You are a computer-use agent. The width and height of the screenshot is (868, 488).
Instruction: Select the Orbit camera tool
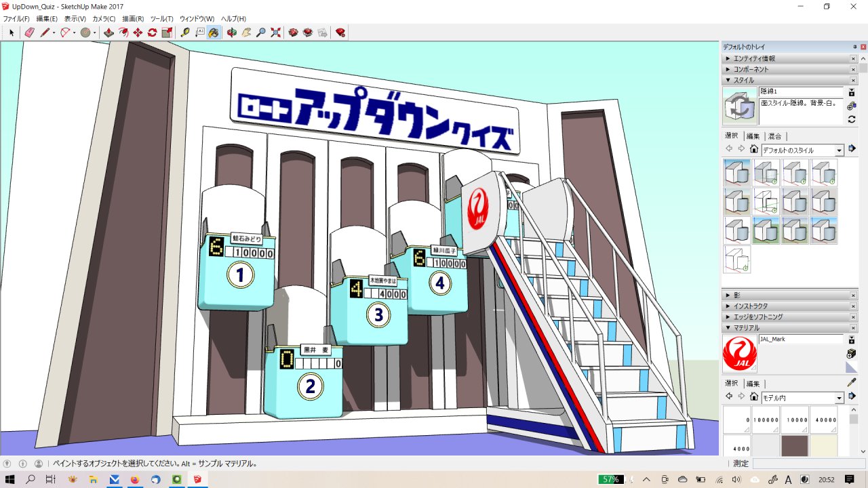[x=231, y=32]
